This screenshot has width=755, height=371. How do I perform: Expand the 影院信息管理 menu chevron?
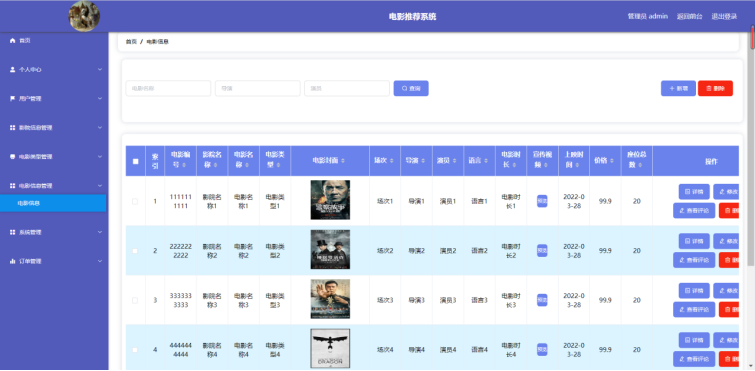(x=100, y=128)
